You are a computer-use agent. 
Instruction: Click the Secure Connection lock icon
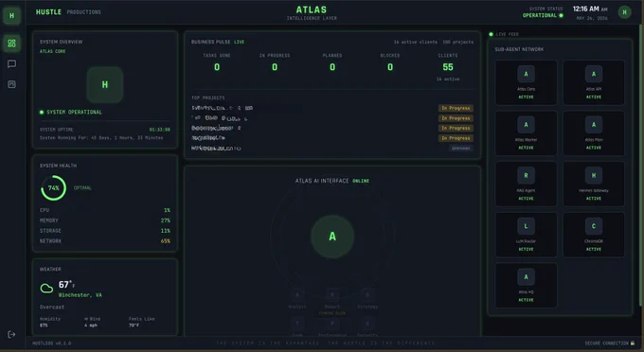(x=633, y=343)
